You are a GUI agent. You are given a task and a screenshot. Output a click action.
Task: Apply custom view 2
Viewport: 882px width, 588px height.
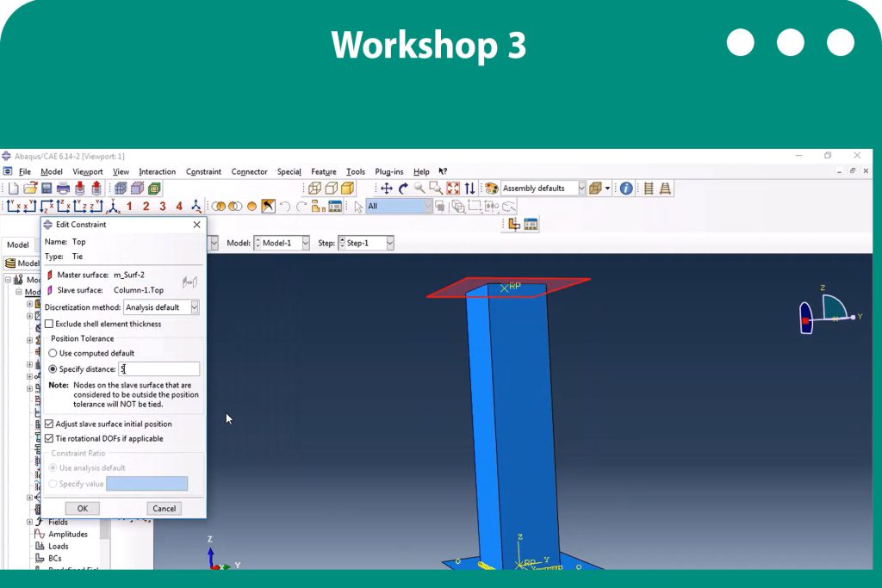146,207
